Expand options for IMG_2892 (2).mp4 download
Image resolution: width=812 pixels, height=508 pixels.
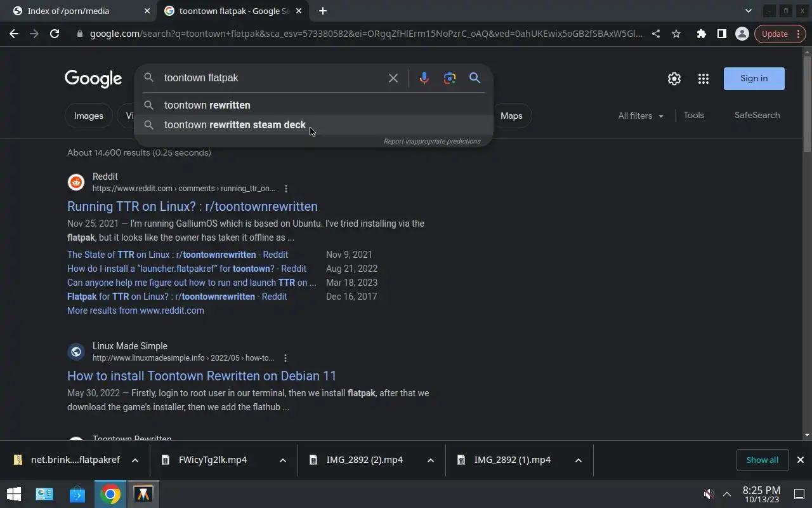[x=431, y=460]
